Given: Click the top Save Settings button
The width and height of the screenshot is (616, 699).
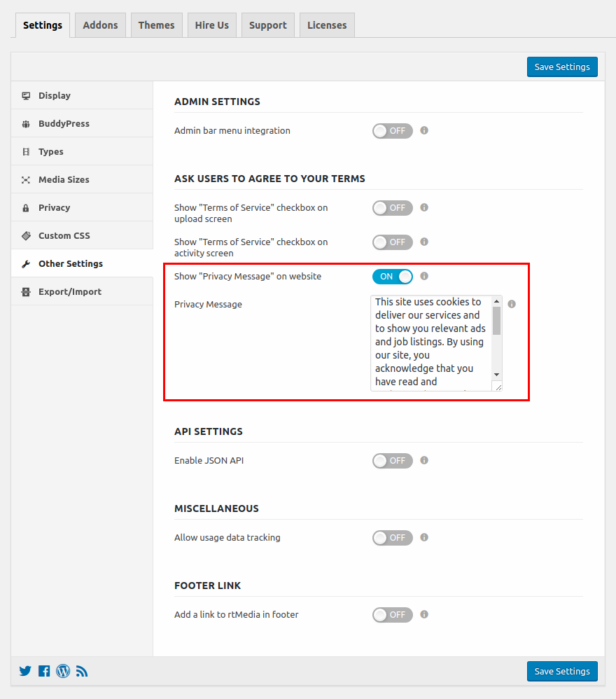Looking at the screenshot, I should 562,67.
